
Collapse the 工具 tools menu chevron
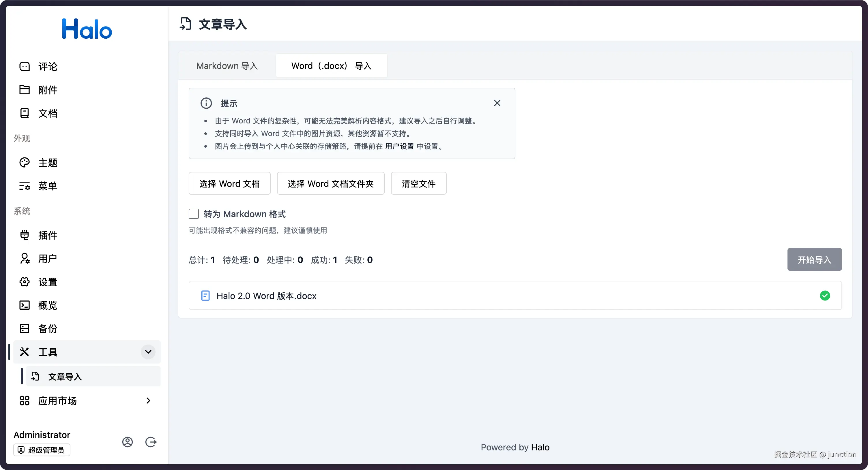click(148, 351)
